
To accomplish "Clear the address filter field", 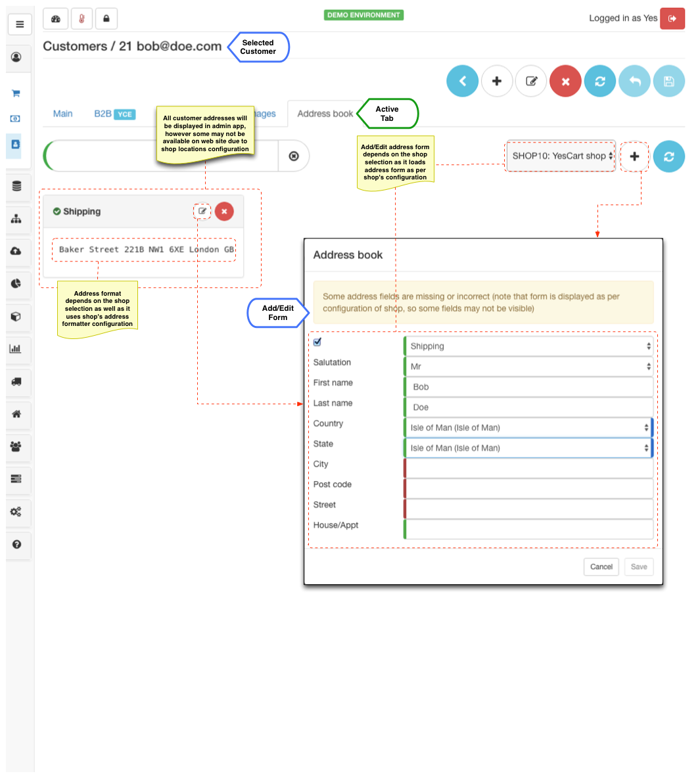I will pyautogui.click(x=293, y=156).
